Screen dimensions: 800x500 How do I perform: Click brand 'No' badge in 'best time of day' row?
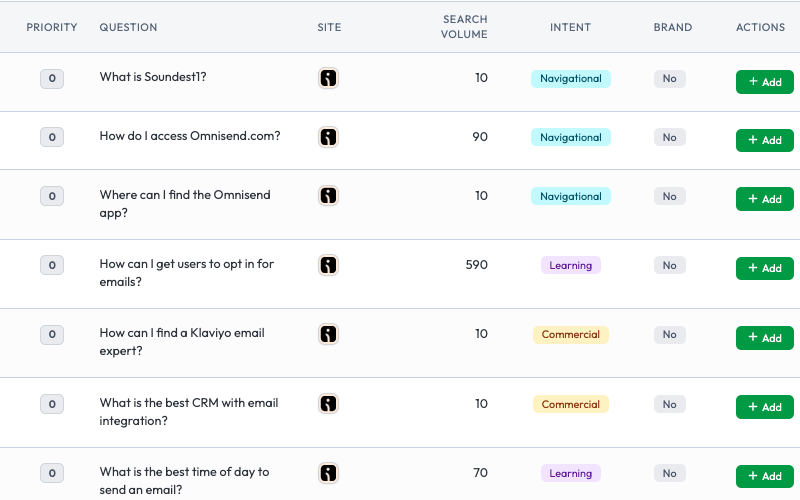pyautogui.click(x=670, y=473)
